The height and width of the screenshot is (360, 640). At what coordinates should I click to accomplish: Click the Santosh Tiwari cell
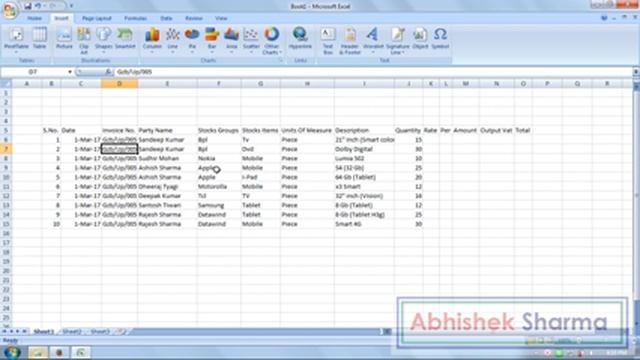[x=167, y=205]
